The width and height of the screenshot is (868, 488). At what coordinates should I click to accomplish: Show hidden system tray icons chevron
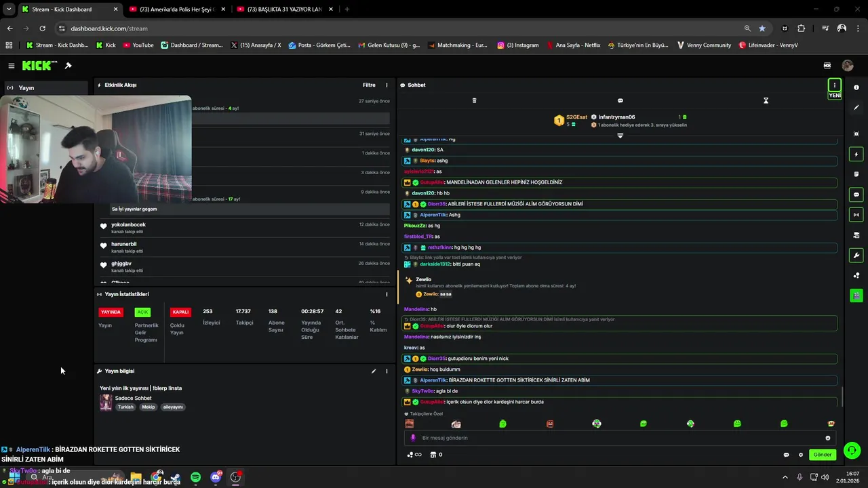(x=785, y=477)
